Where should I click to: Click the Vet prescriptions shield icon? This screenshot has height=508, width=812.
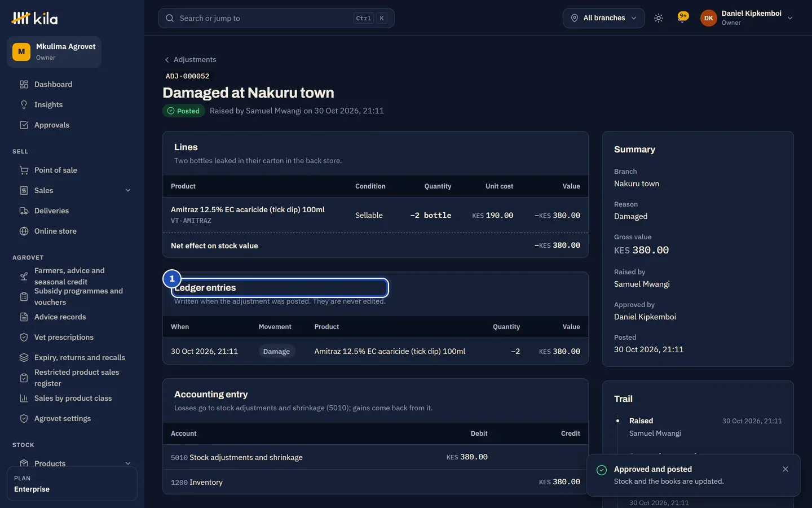click(x=24, y=338)
